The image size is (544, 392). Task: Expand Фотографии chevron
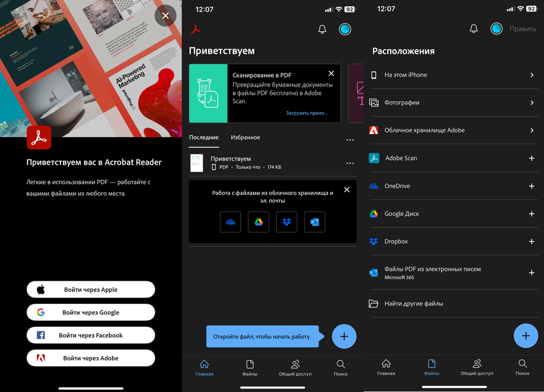532,103
